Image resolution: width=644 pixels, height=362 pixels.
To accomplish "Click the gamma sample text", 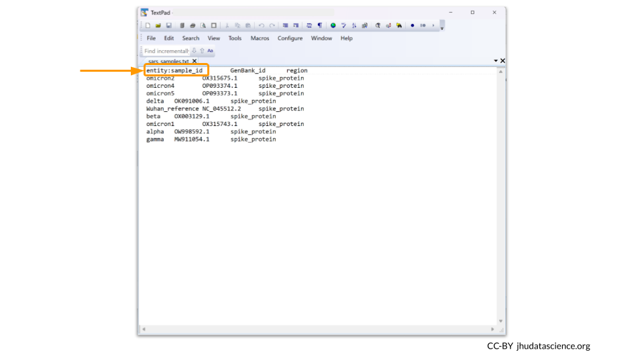I will coord(155,139).
